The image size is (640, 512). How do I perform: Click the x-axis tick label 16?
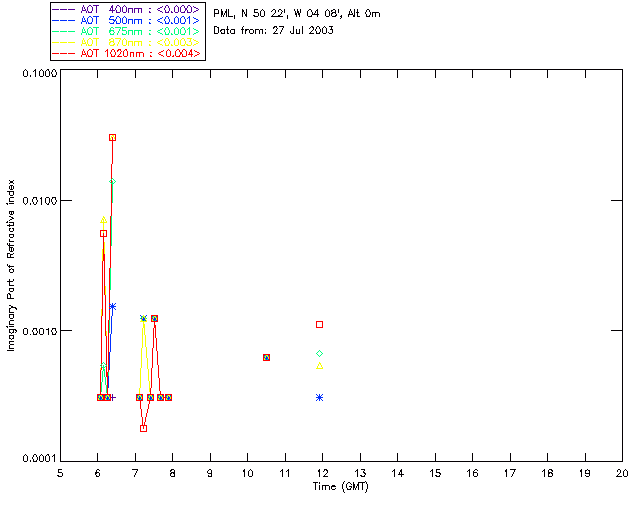[x=472, y=474]
